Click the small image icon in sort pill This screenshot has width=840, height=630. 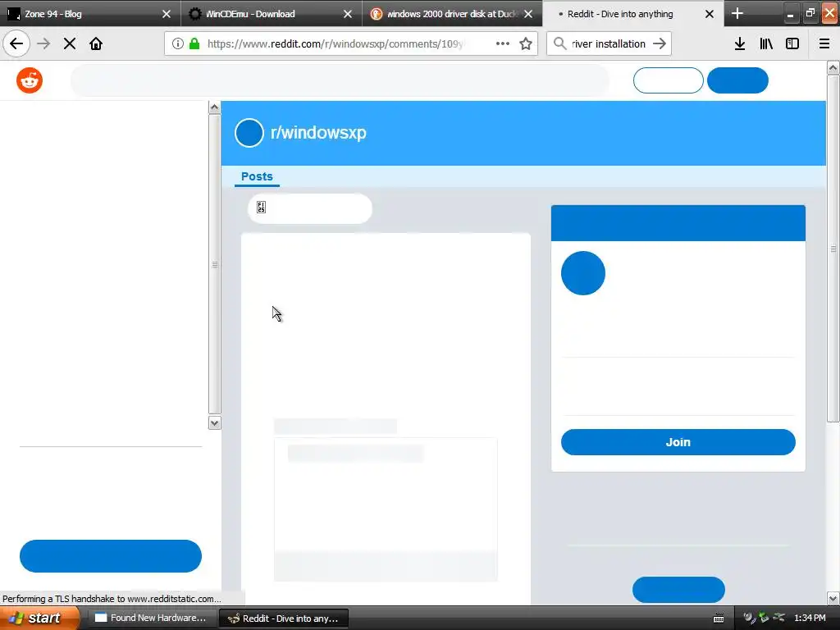[262, 208]
